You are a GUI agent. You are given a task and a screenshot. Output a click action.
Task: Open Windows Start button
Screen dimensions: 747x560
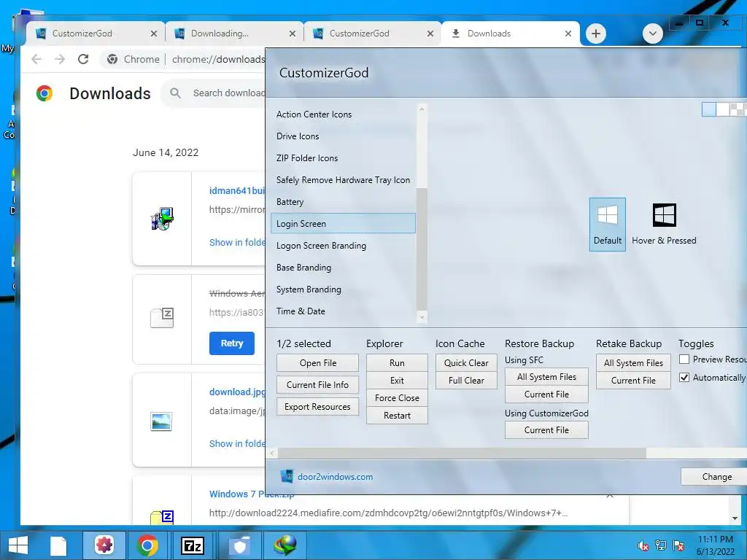[18, 545]
